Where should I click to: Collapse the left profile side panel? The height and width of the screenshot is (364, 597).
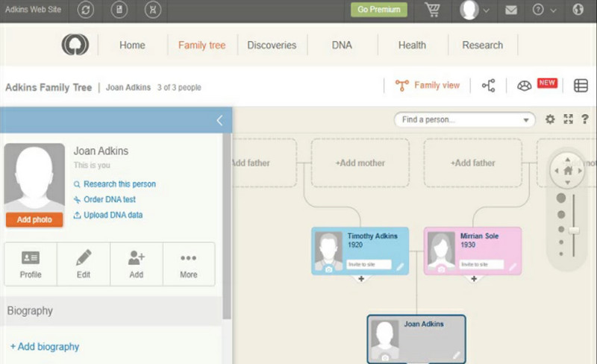219,120
